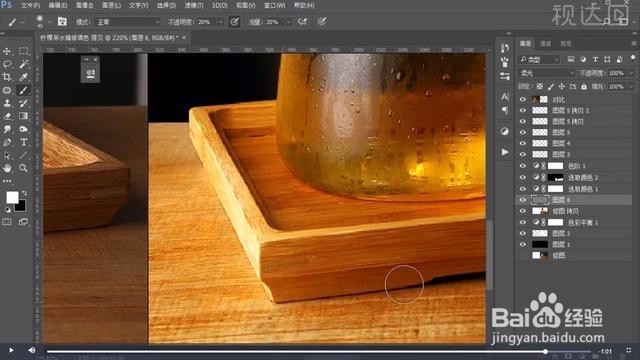
Task: Select the Hand tool
Action: pyautogui.click(x=7, y=168)
